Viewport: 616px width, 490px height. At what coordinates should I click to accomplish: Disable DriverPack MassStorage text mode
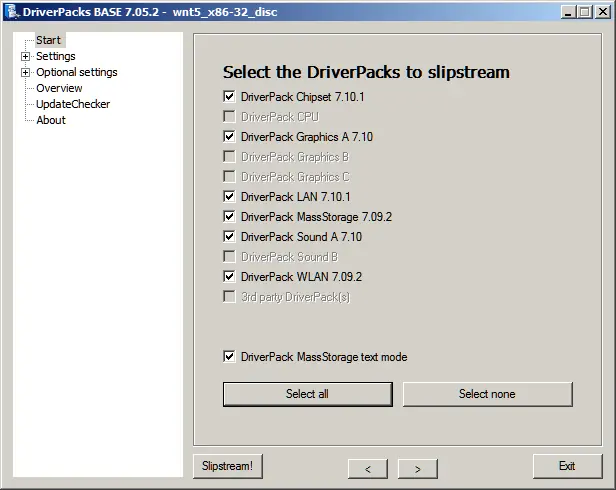pos(229,357)
